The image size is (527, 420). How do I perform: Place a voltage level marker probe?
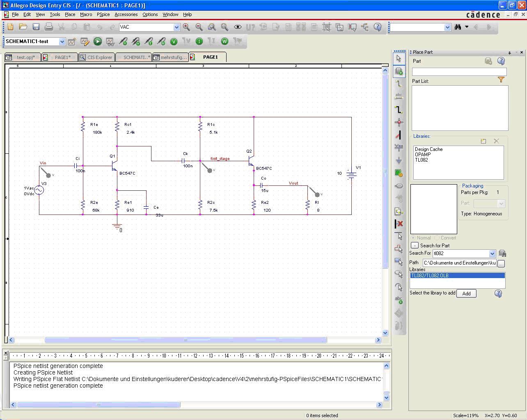123,41
